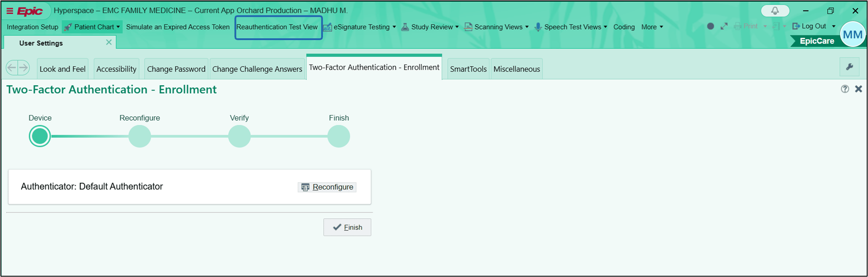Click the Log Out label
Image resolution: width=868 pixels, height=277 pixels.
coord(814,26)
